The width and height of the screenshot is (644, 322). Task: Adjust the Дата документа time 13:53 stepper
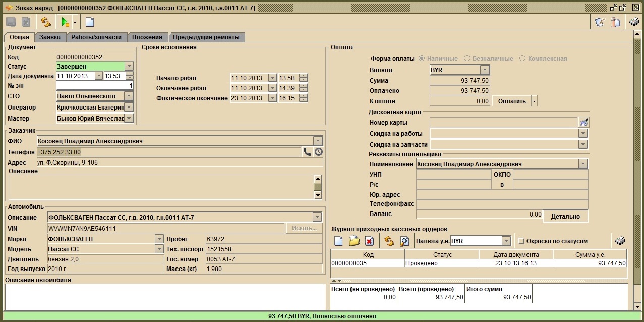(130, 76)
